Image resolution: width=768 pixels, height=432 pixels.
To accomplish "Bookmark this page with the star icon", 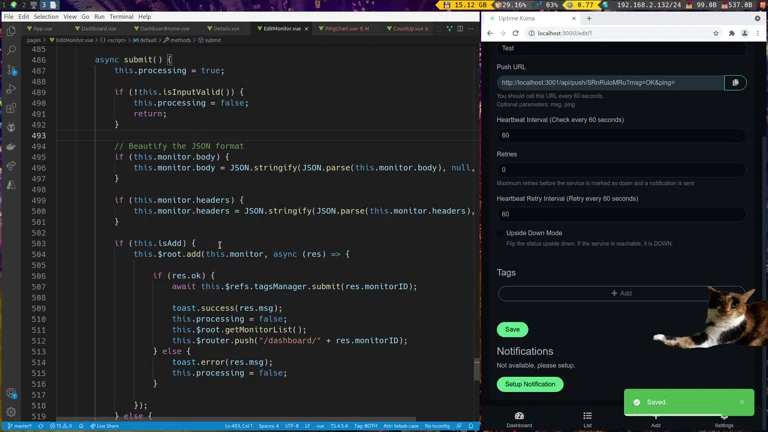I will tap(716, 33).
